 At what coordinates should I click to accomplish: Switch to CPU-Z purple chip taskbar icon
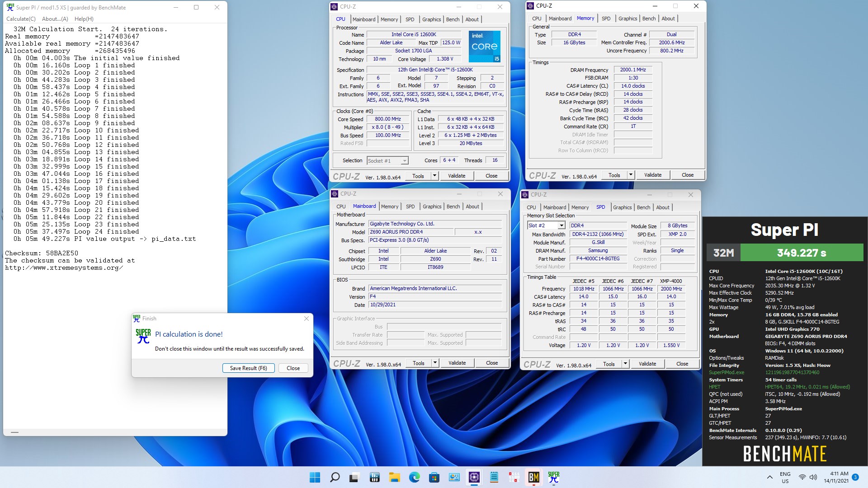click(x=474, y=477)
